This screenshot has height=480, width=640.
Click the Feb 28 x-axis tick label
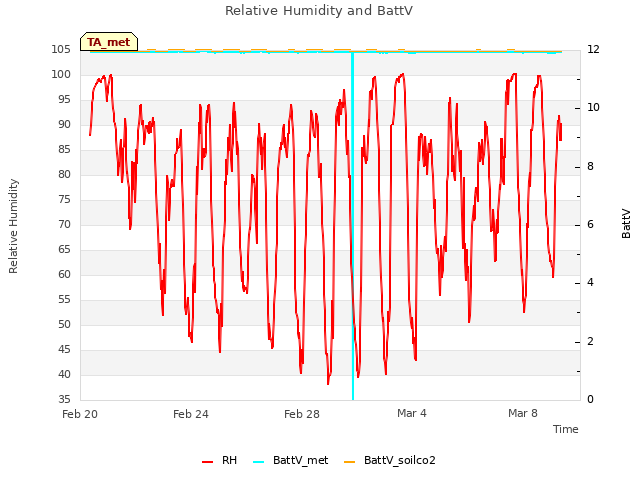tap(302, 414)
